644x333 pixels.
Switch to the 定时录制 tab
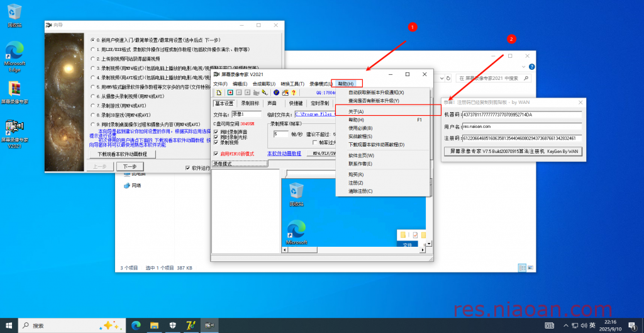tap(320, 103)
